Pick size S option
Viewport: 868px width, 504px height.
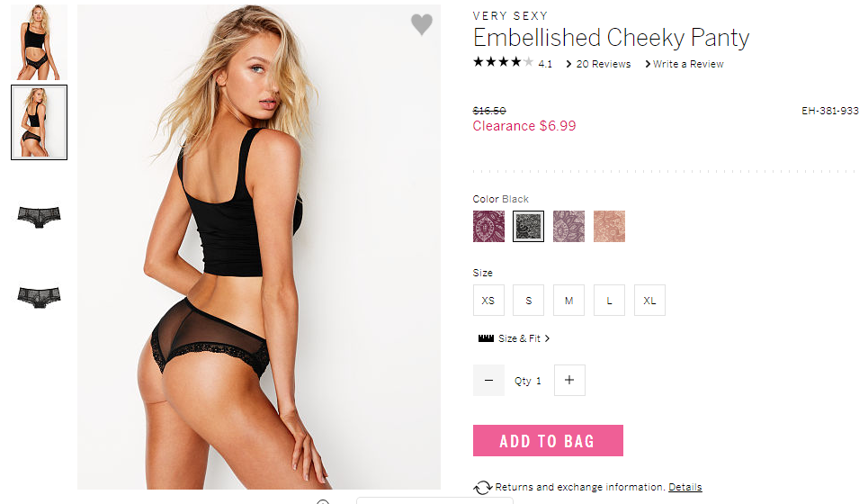point(529,301)
